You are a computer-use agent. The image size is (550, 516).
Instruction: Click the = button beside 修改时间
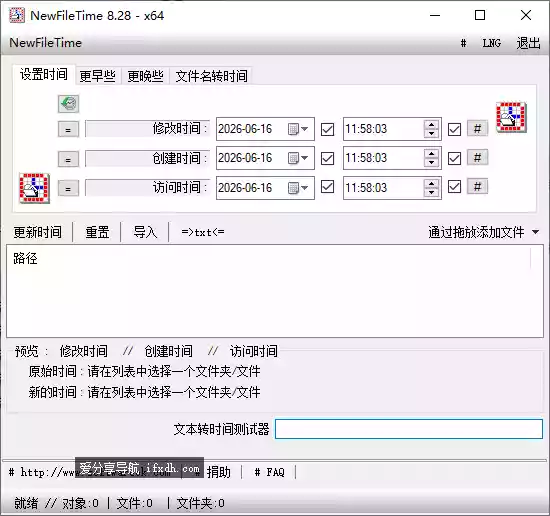(x=68, y=129)
